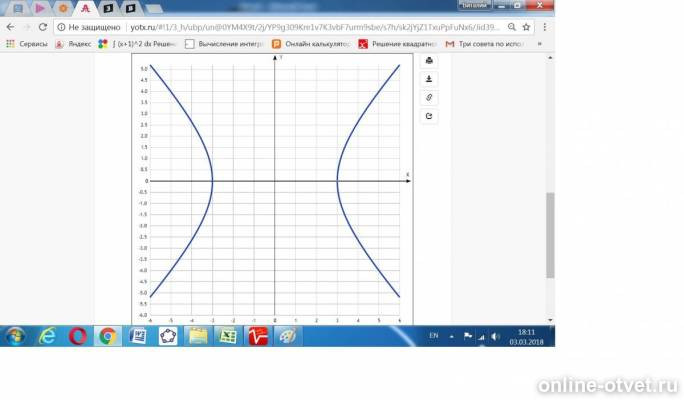Screen dimensions: 684x400
Task: Click the yotx.ru address bar
Action: pos(300,27)
